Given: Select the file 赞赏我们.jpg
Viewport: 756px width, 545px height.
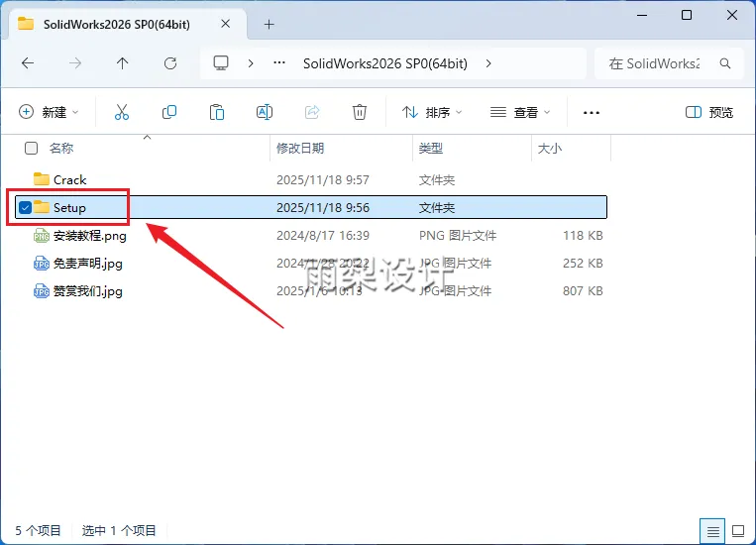Looking at the screenshot, I should (88, 291).
